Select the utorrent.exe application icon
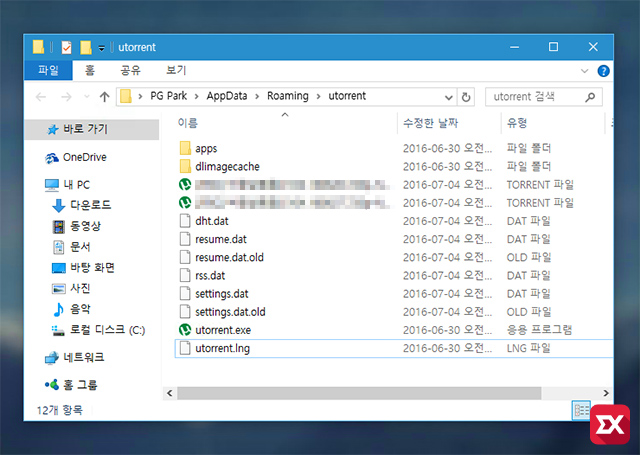The image size is (640, 455). pos(185,330)
